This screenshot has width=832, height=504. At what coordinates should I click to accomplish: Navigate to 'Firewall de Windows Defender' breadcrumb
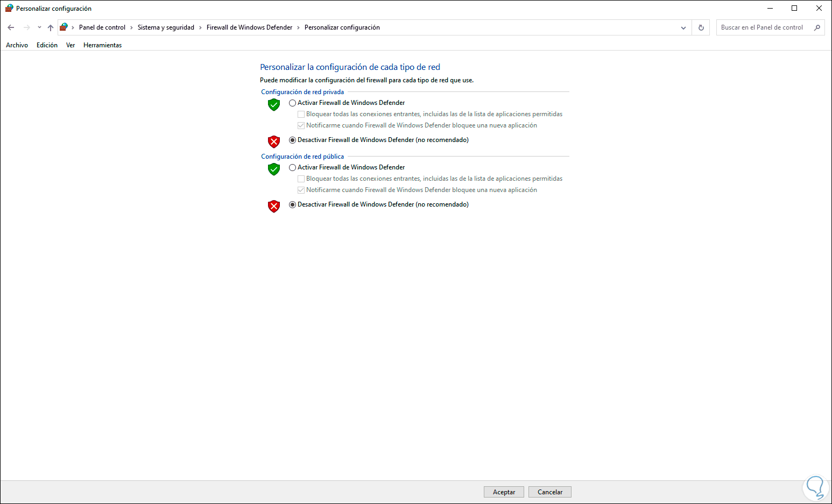tap(249, 27)
